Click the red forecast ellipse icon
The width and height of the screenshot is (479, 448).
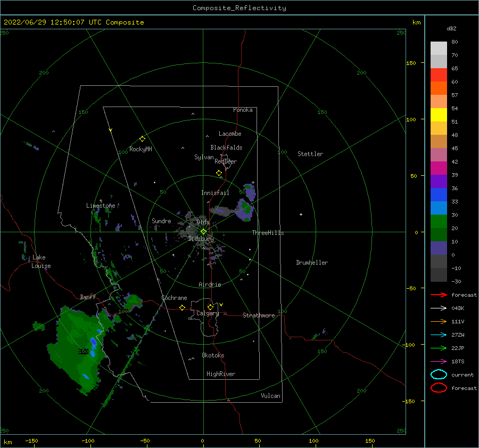(x=439, y=388)
